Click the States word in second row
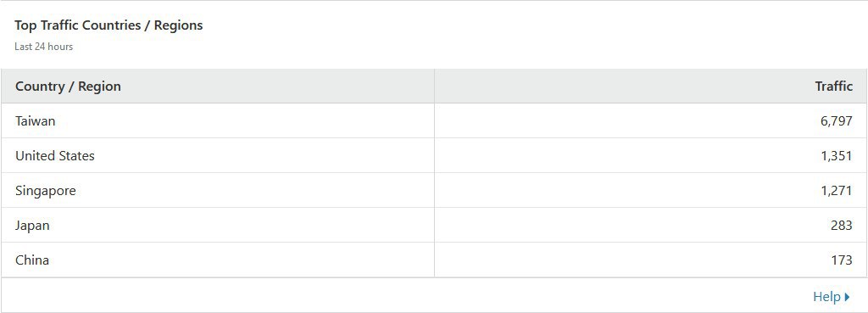Viewport: 868px width, 313px height. (75, 156)
